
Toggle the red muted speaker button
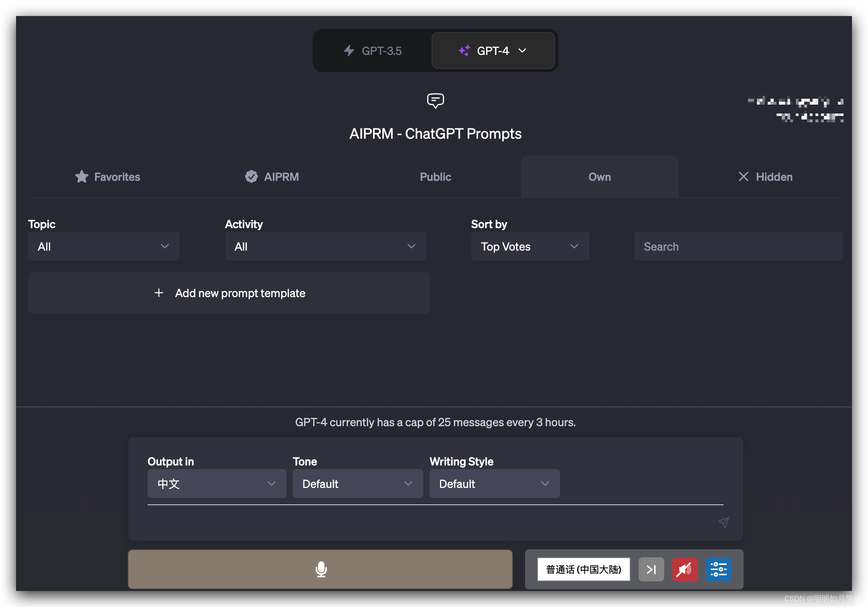pyautogui.click(x=685, y=569)
